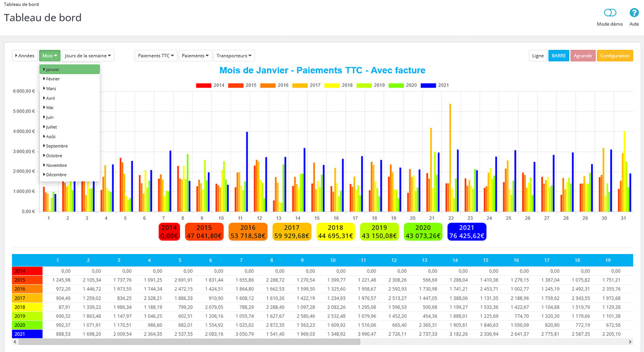
Task: Click the 2021 row header in table
Action: tap(27, 334)
